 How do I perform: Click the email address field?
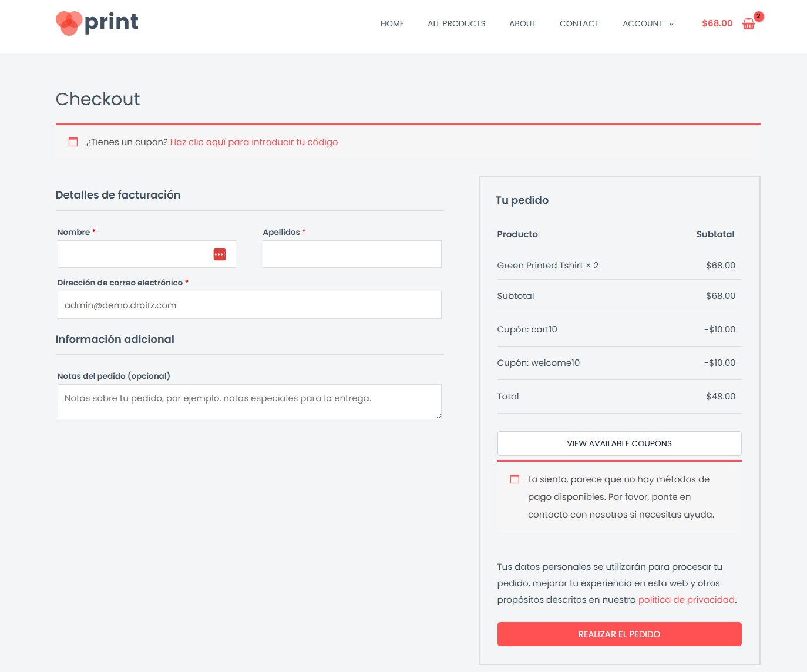click(249, 304)
